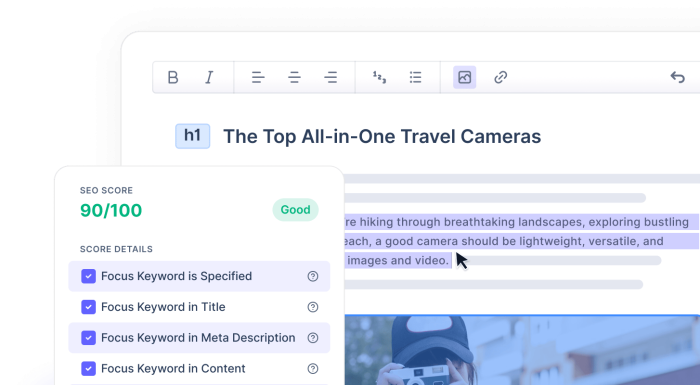Viewport: 700px width, 385px height.
Task: Insert a numbered list
Action: tap(379, 77)
